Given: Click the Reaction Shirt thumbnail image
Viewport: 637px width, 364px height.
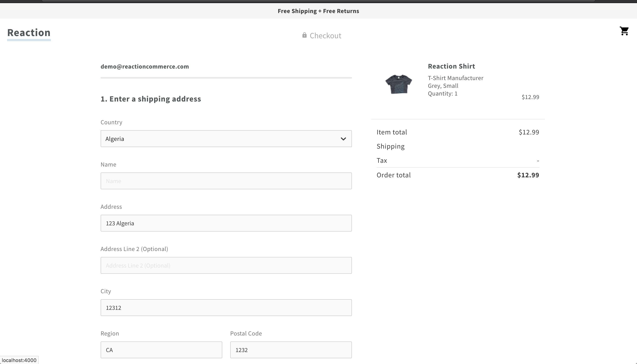Looking at the screenshot, I should [x=399, y=84].
